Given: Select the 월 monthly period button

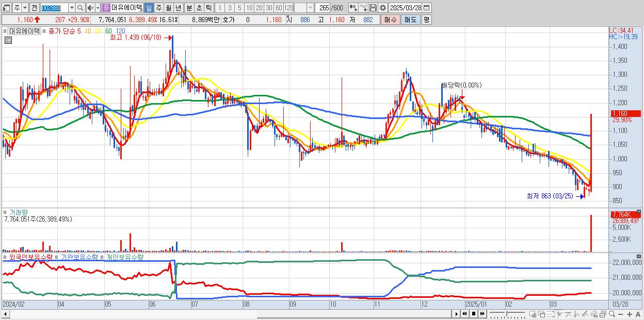Looking at the screenshot, I should click(169, 8).
